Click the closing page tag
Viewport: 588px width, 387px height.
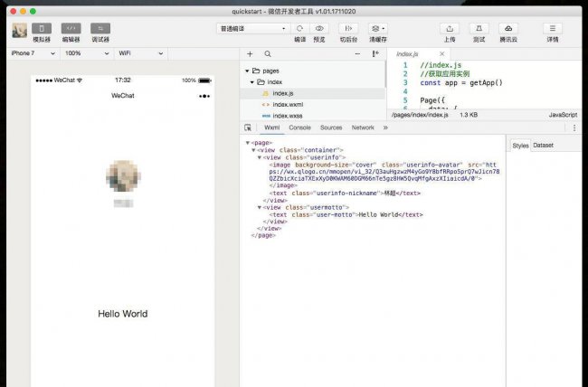pos(263,235)
